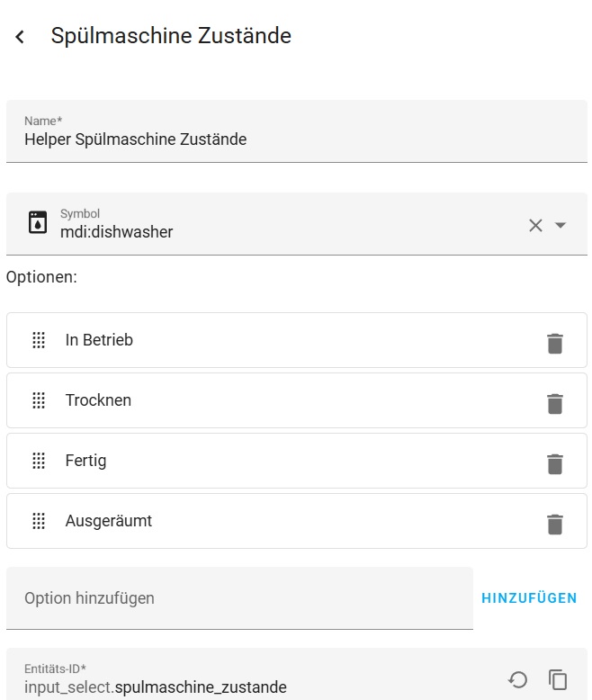Go back using the back arrow
Screen dimensions: 592x700
(x=20, y=37)
